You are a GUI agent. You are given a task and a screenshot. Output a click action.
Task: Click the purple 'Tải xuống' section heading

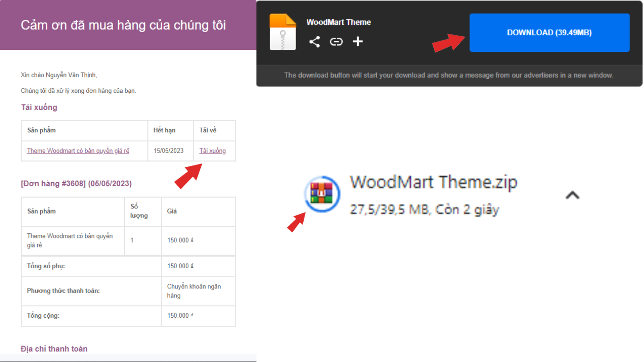point(39,107)
